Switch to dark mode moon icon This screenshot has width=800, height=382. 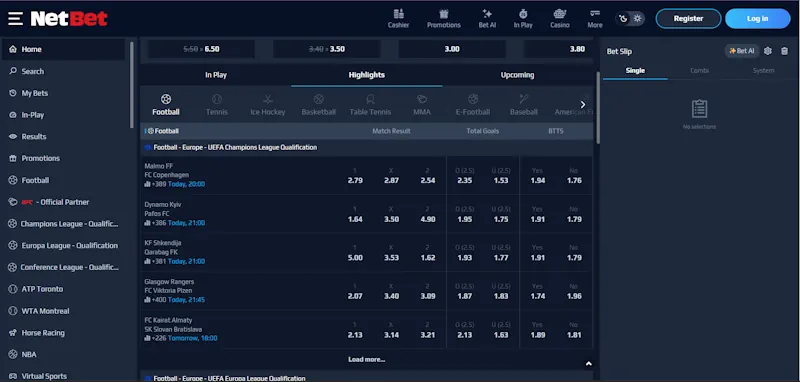[x=623, y=19]
